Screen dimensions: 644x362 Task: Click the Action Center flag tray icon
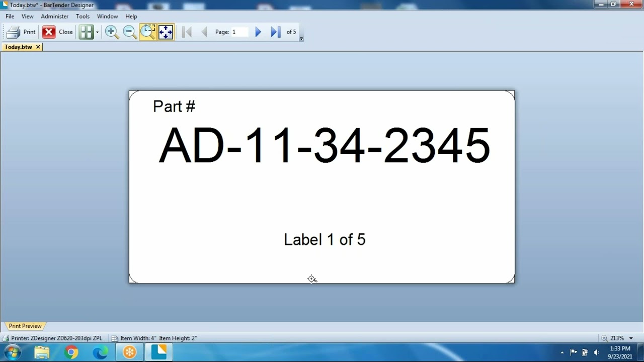tap(573, 352)
